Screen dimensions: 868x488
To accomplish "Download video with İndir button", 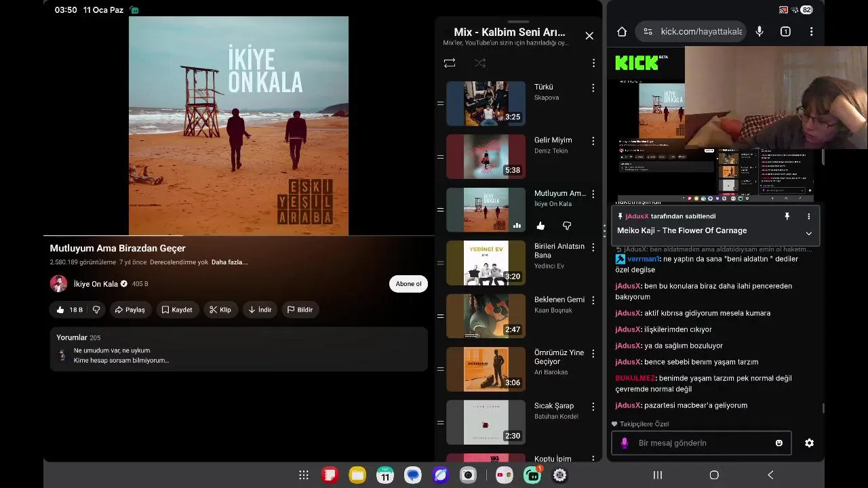I will coord(260,310).
